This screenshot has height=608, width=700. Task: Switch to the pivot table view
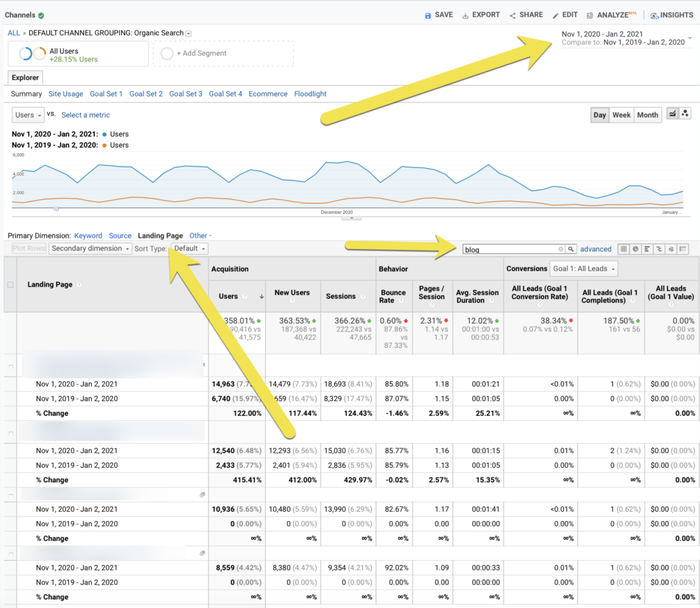pyautogui.click(x=683, y=249)
